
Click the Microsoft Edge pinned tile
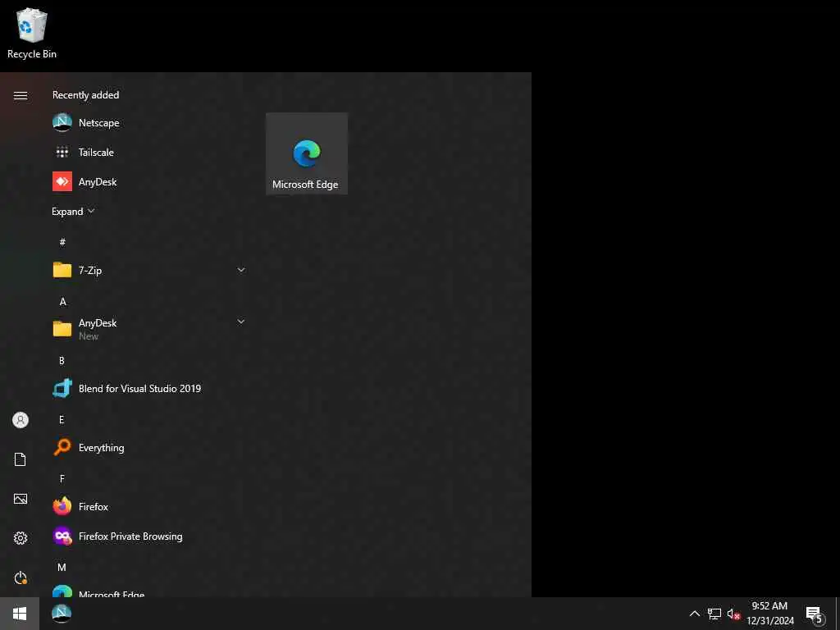point(307,153)
